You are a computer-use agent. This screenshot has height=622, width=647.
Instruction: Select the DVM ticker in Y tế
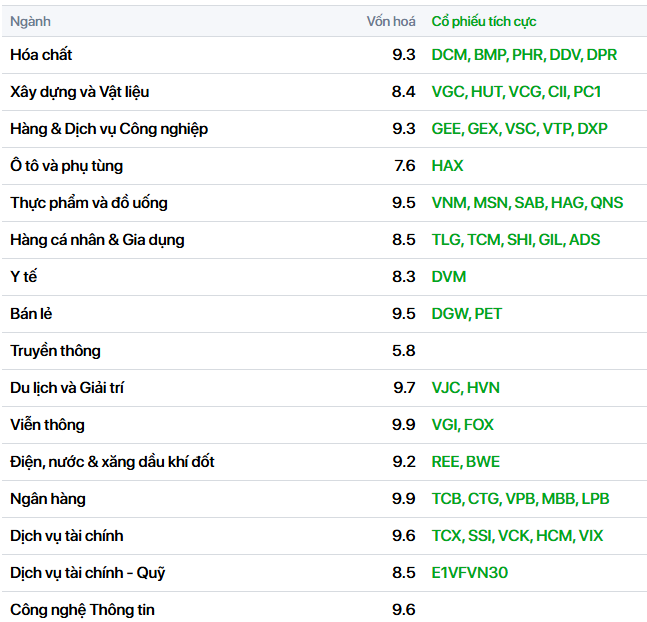tap(449, 277)
